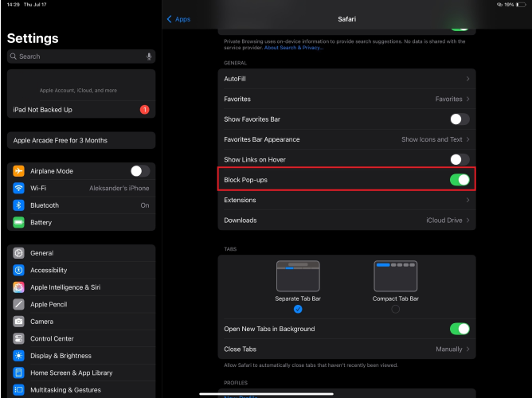Viewport: 532px width, 398px height.
Task: Tap the 14:29 clock in status bar
Action: pyautogui.click(x=13, y=5)
